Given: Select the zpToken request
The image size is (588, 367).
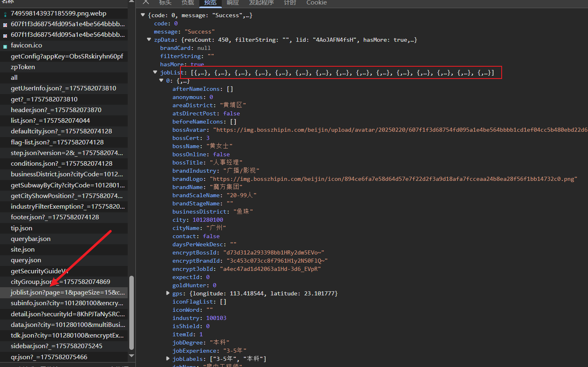Looking at the screenshot, I should tap(64, 67).
